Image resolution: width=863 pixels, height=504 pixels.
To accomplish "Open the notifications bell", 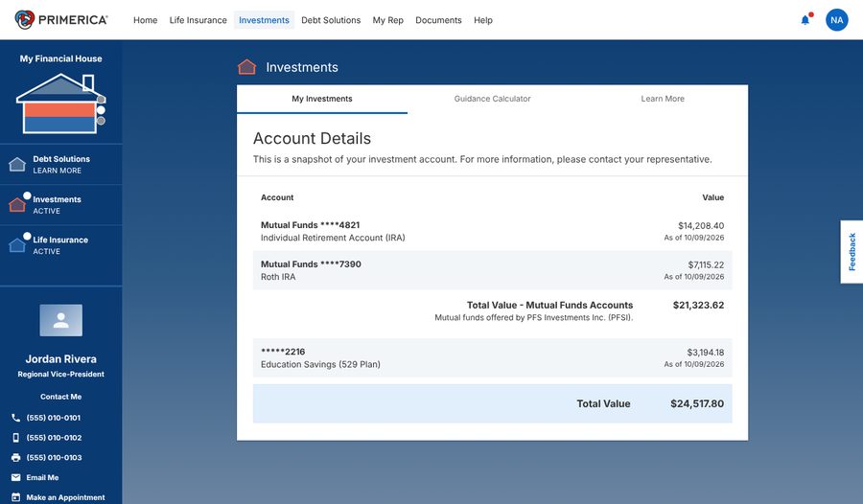I will 805,20.
